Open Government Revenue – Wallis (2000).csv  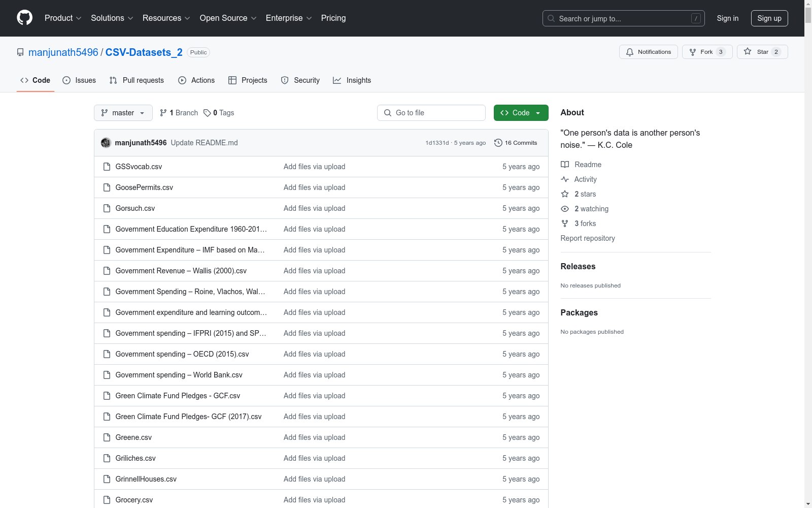pyautogui.click(x=181, y=271)
